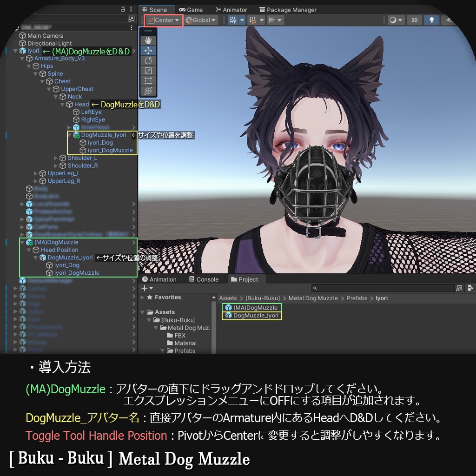
Task: Select the Rect tool
Action: coord(148,80)
